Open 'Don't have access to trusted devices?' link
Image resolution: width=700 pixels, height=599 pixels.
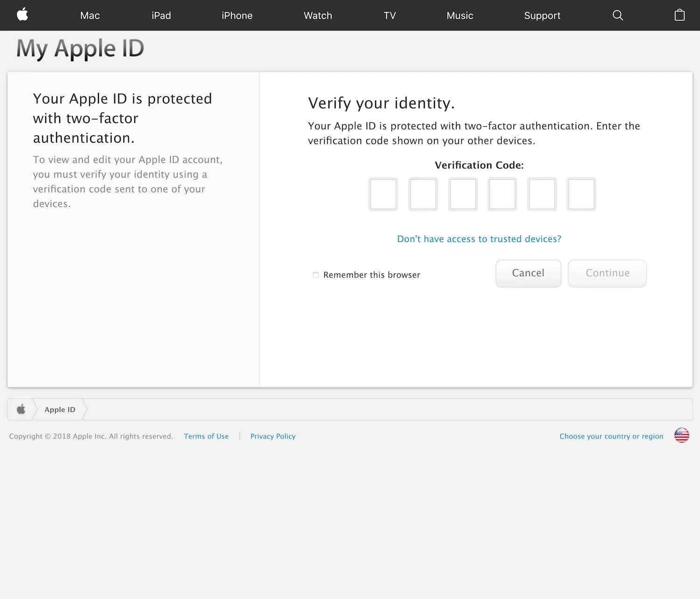479,239
